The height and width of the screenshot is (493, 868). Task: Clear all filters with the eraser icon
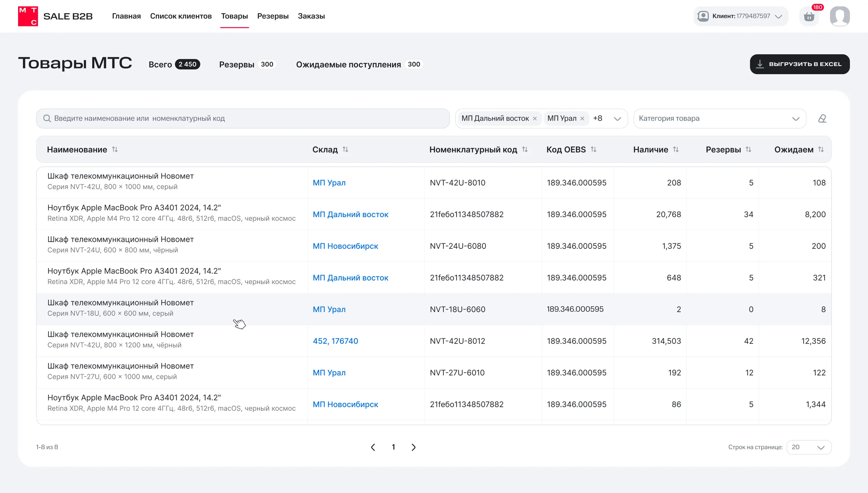[x=822, y=118]
